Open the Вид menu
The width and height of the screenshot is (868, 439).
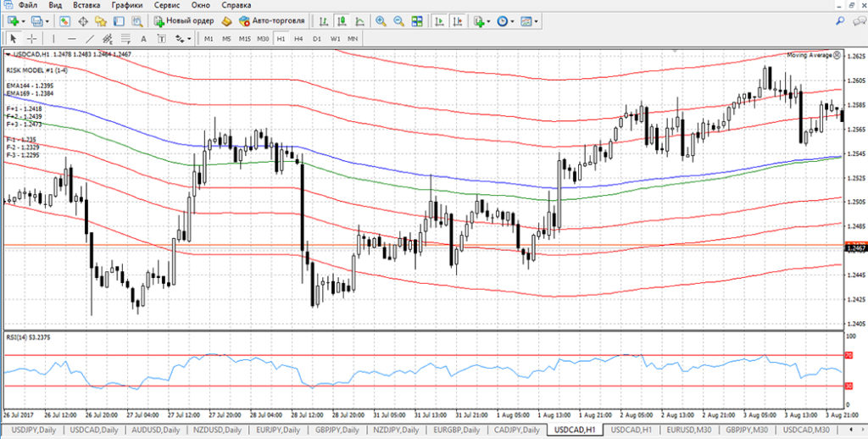pyautogui.click(x=55, y=5)
